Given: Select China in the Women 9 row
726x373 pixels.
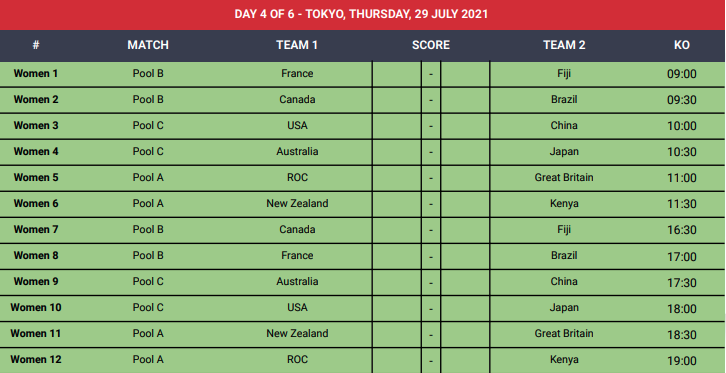Looking at the screenshot, I should point(564,281).
